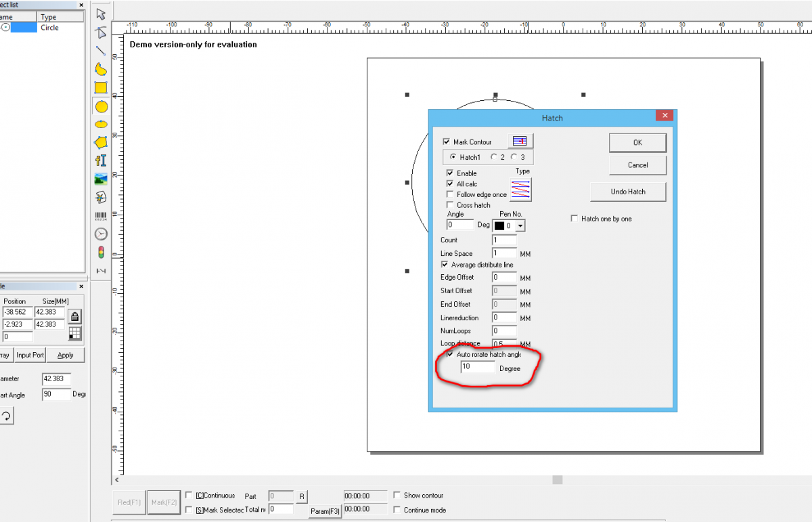
Task: Click the Line Space input field
Action: click(x=504, y=253)
